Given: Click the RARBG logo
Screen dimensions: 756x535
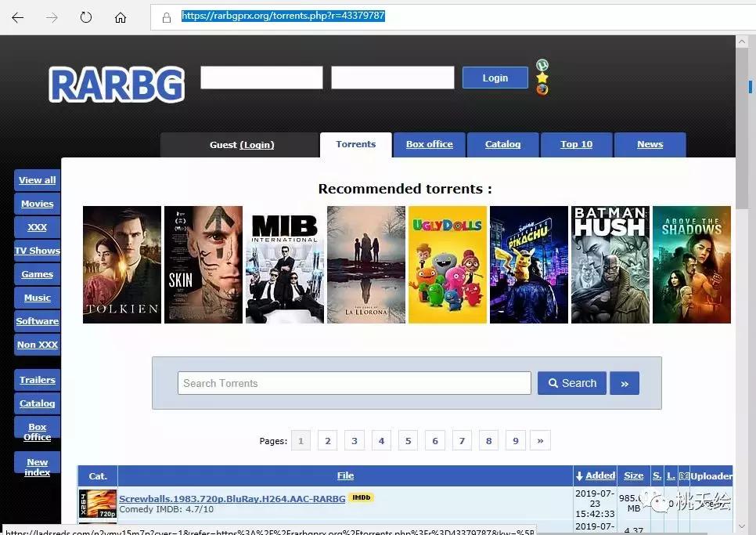Looking at the screenshot, I should click(x=117, y=84).
